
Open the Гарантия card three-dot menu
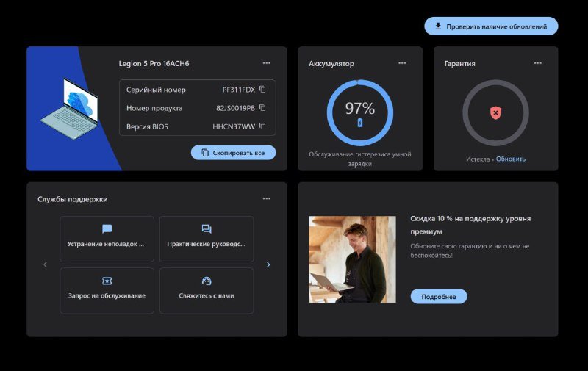pos(538,63)
